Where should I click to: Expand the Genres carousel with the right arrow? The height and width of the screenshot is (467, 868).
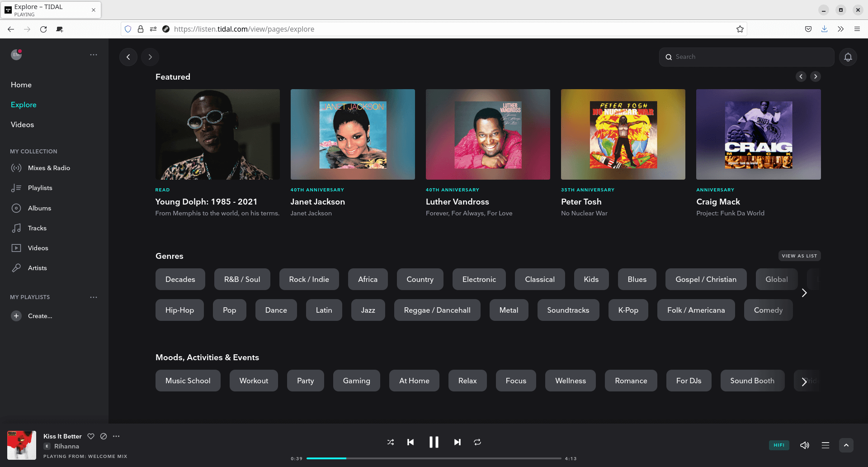click(x=804, y=293)
